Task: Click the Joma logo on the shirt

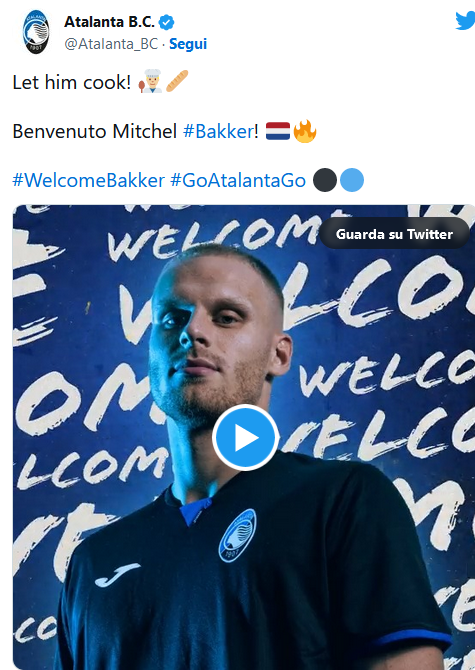Action: (117, 574)
